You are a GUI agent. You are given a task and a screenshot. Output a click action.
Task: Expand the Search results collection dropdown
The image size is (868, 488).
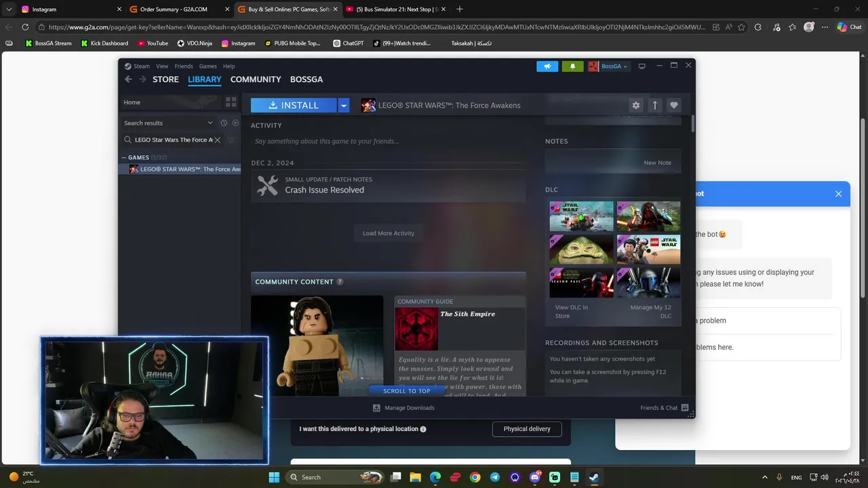pos(210,123)
